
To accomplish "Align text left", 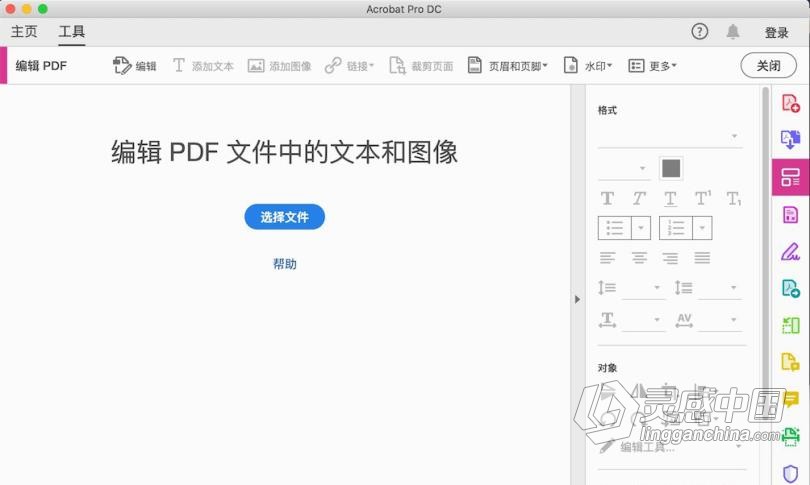I will tap(608, 257).
